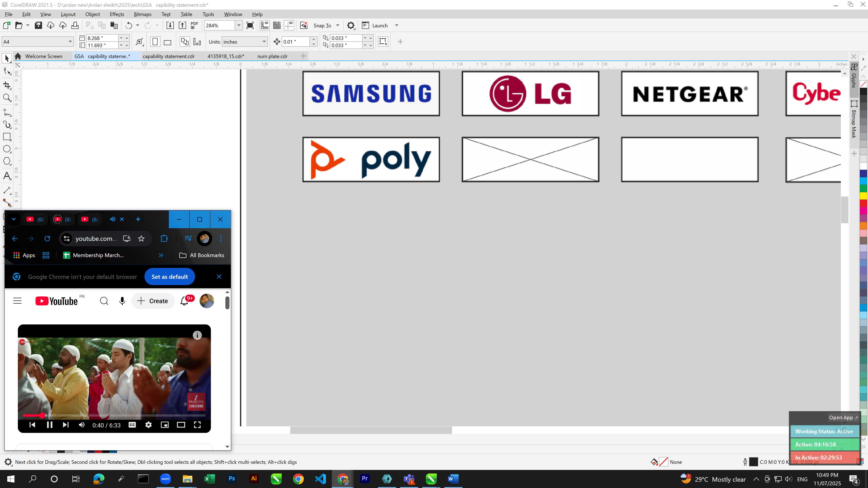Open the Open-file dropdown arrow
The height and width of the screenshot is (488, 868).
coord(28,25)
